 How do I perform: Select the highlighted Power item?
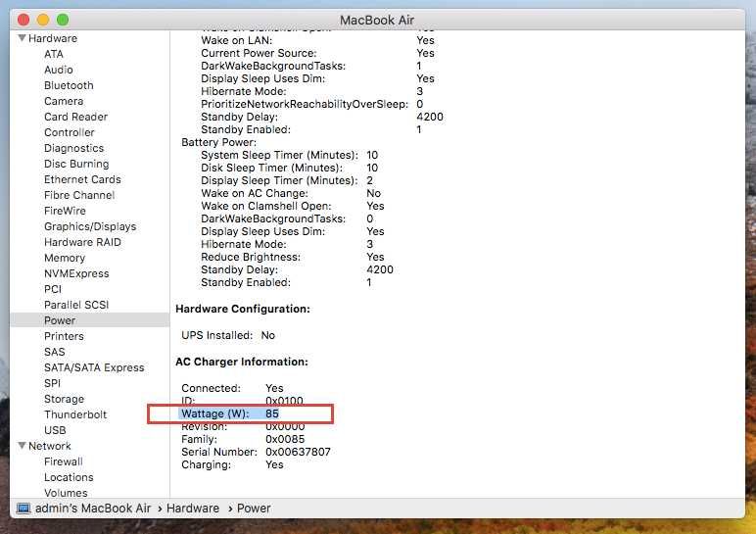click(90, 320)
